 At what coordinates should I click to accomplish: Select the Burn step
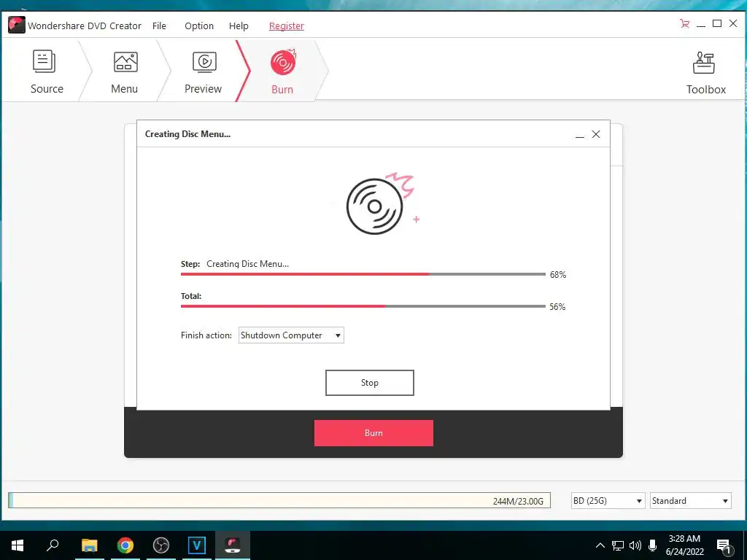click(282, 71)
